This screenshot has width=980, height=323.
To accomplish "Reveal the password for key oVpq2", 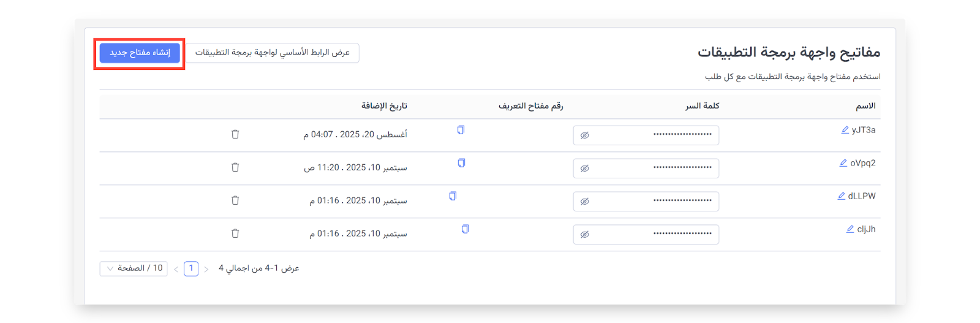I will 585,169.
